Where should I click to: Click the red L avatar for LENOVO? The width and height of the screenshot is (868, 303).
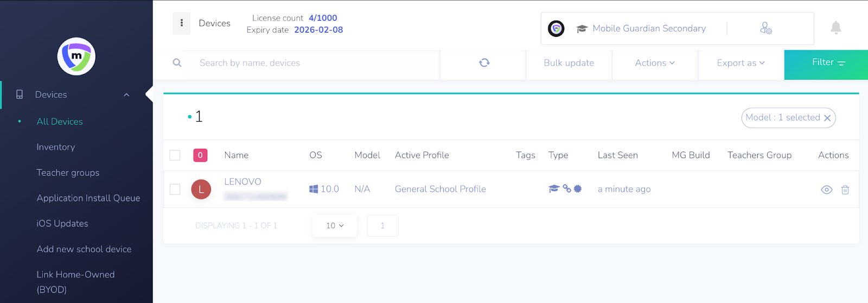click(201, 190)
